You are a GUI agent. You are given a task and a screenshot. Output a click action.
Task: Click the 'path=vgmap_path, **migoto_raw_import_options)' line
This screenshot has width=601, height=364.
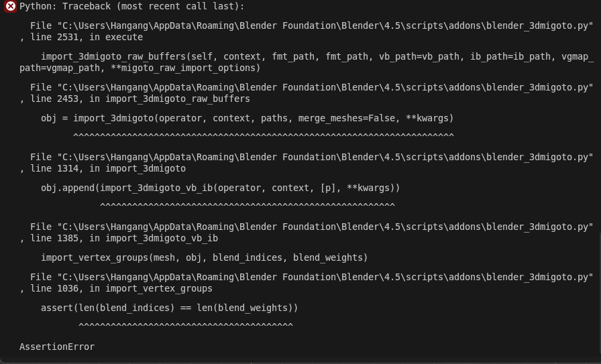tap(140, 68)
